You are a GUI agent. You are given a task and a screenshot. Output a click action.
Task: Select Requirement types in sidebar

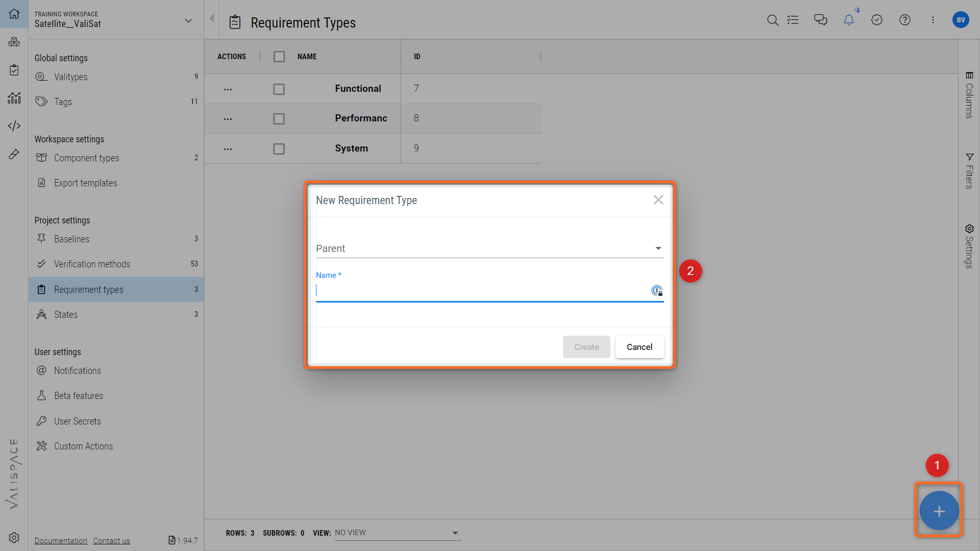(116, 290)
